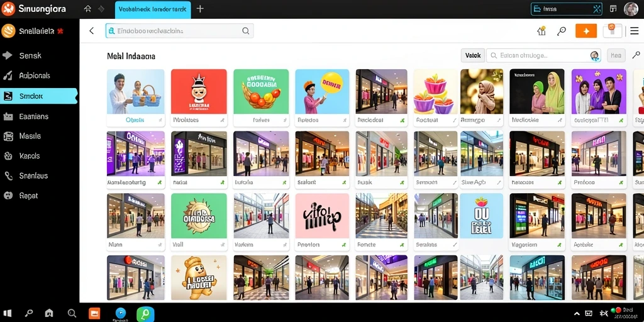
Task: Click the magnifier icon in search bar
Action: tap(246, 31)
